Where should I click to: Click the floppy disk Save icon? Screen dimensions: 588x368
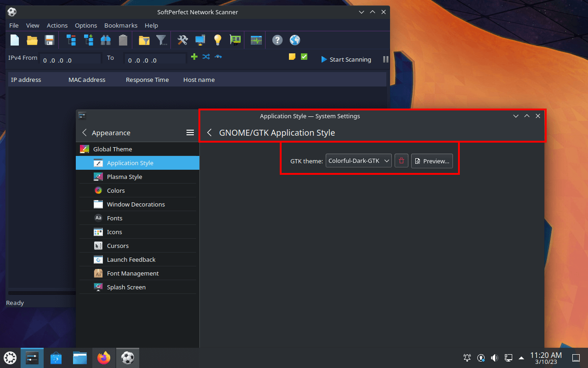click(49, 40)
